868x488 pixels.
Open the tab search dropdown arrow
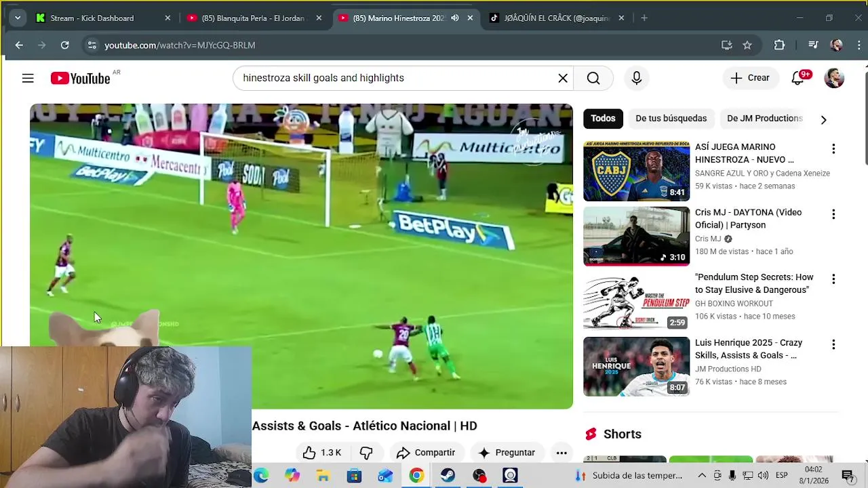(x=18, y=18)
